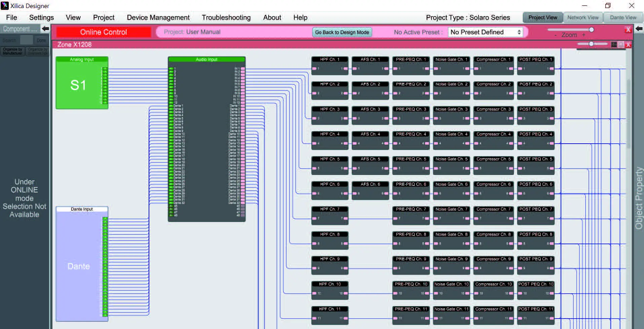Select the HPF Ch. 8 module
Screen dimensions: 644x329
coord(330,241)
